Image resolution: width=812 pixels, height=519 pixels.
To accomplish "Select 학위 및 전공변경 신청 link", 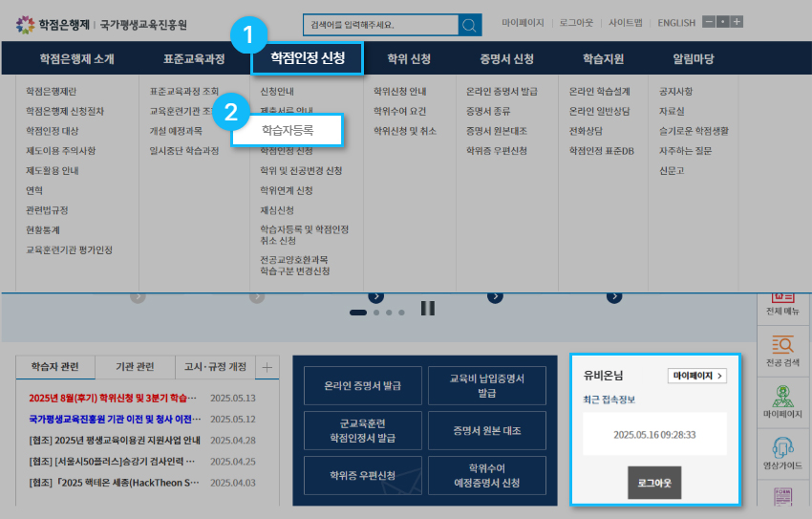I will point(301,170).
